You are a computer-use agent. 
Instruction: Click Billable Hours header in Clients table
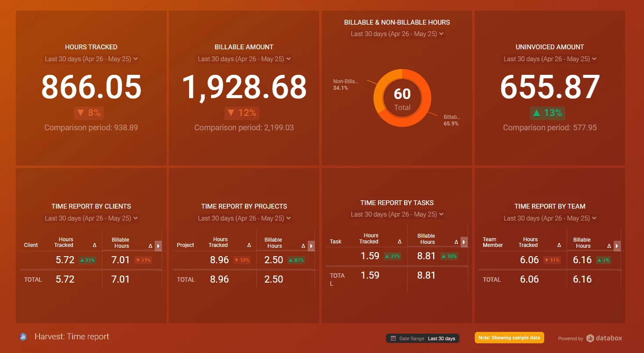click(120, 243)
